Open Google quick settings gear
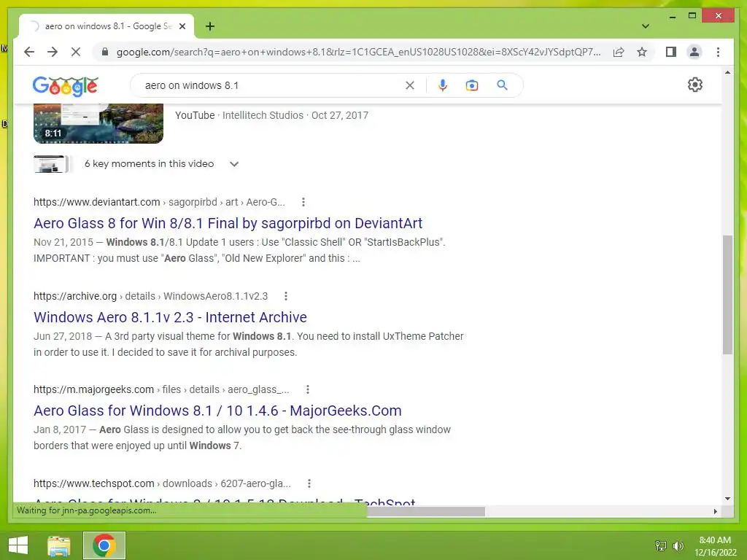This screenshot has width=747, height=560. tap(695, 85)
